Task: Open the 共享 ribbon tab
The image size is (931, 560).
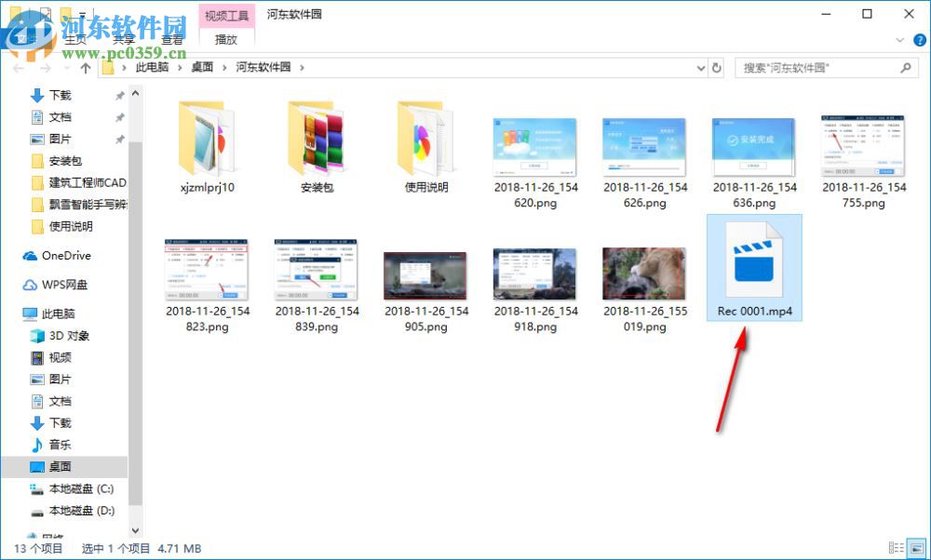Action: coord(123,41)
